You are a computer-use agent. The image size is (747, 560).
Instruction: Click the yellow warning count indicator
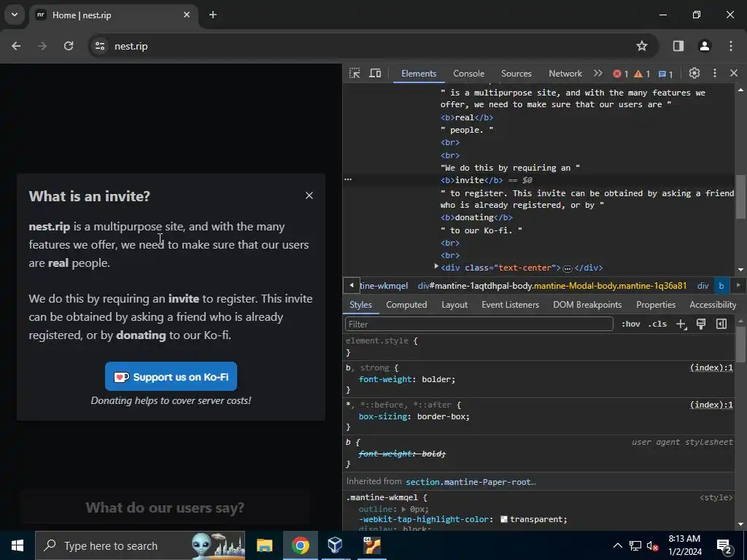pyautogui.click(x=642, y=74)
